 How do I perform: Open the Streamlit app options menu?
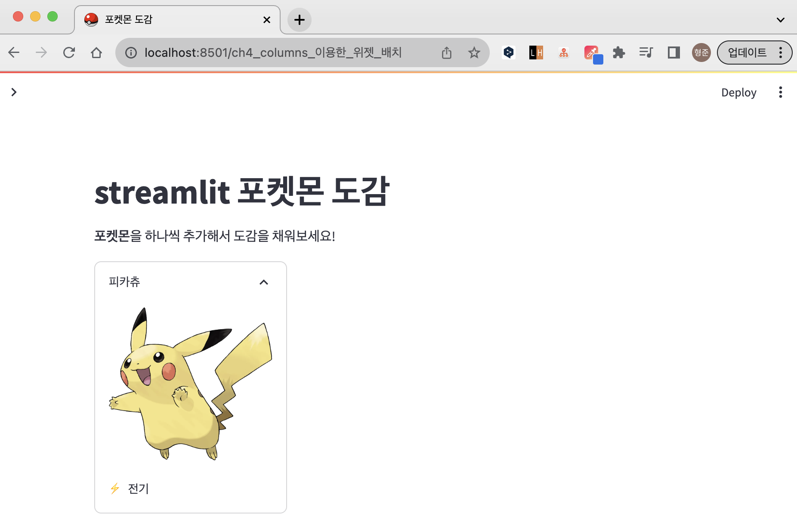tap(780, 92)
